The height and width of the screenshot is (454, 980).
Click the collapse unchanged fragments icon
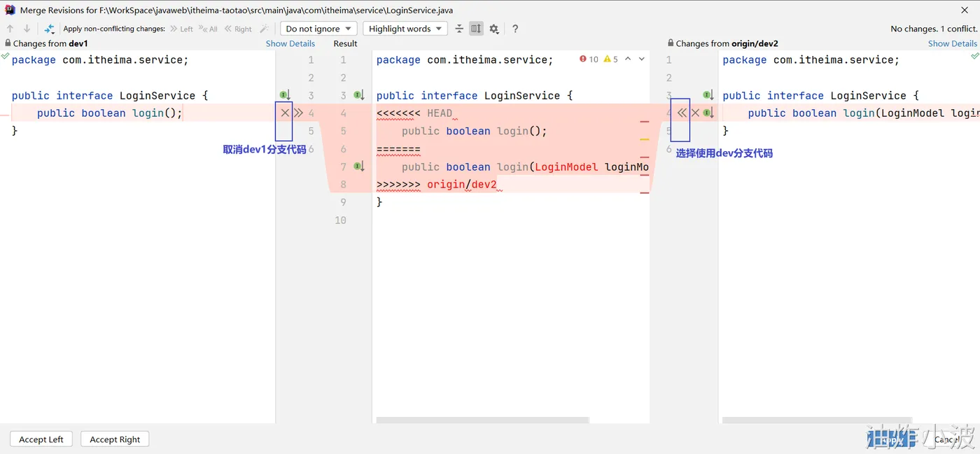(x=459, y=29)
